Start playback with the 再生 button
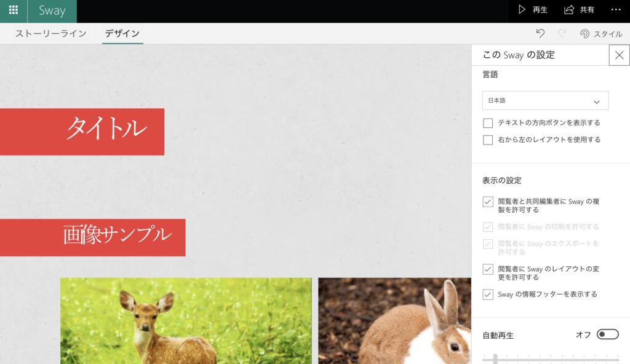This screenshot has width=630, height=364. 532,10
